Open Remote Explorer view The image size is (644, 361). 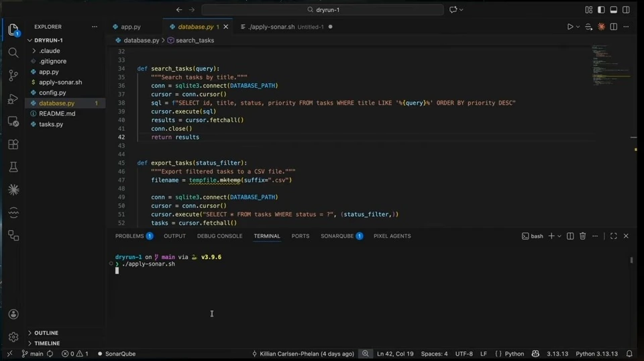(13, 121)
